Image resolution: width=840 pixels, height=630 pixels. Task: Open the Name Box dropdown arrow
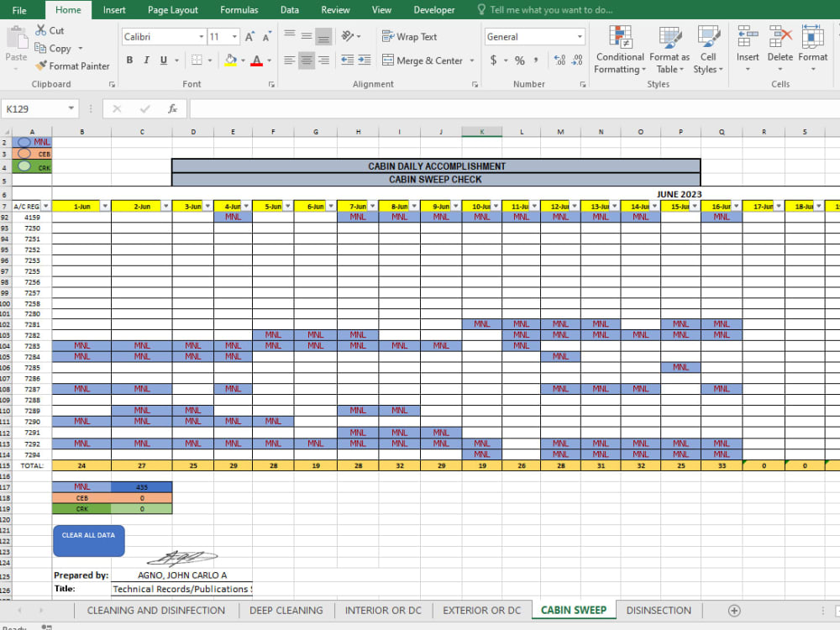(x=71, y=108)
